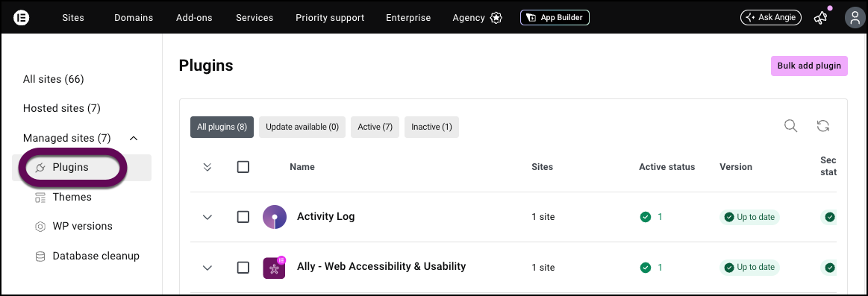The height and width of the screenshot is (296, 868).
Task: Click the Name column header
Action: (x=302, y=166)
